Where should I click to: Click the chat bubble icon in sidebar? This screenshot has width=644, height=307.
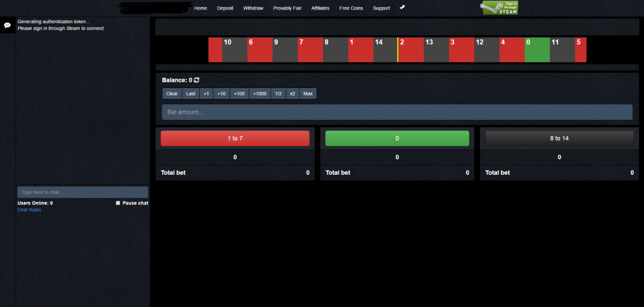point(7,26)
